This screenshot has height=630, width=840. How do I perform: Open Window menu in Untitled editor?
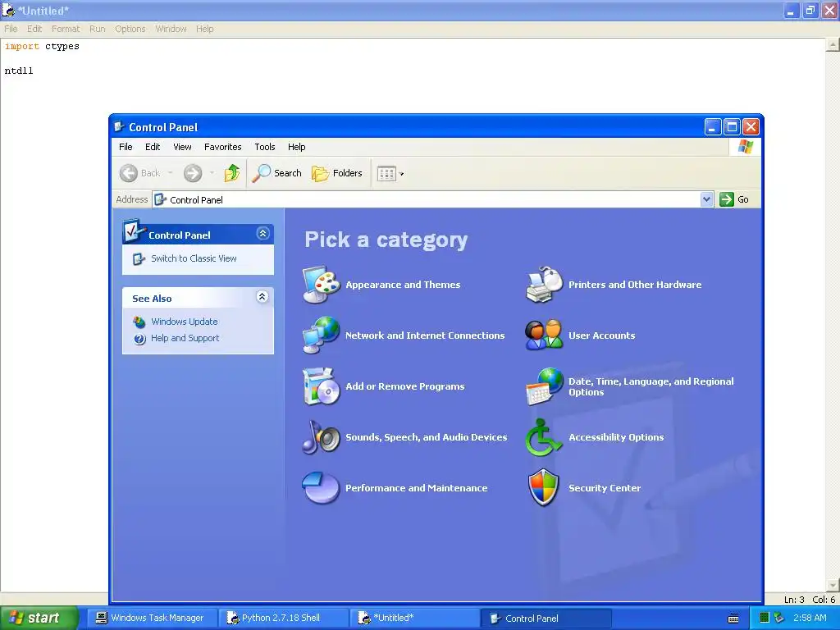171,29
